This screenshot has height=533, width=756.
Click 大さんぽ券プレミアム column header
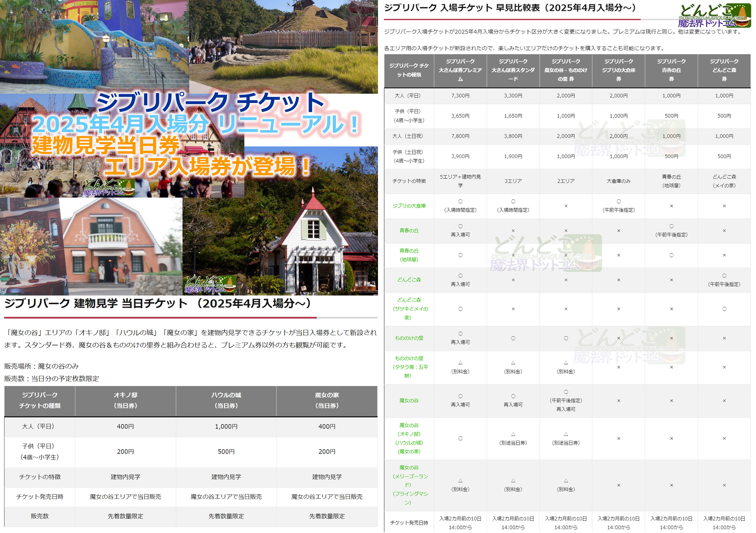[460, 70]
